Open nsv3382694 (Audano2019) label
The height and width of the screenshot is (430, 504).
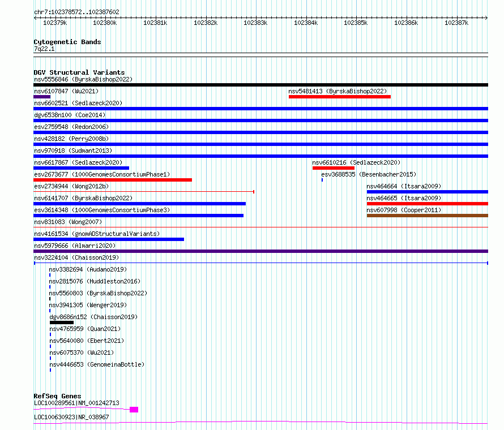(88, 269)
